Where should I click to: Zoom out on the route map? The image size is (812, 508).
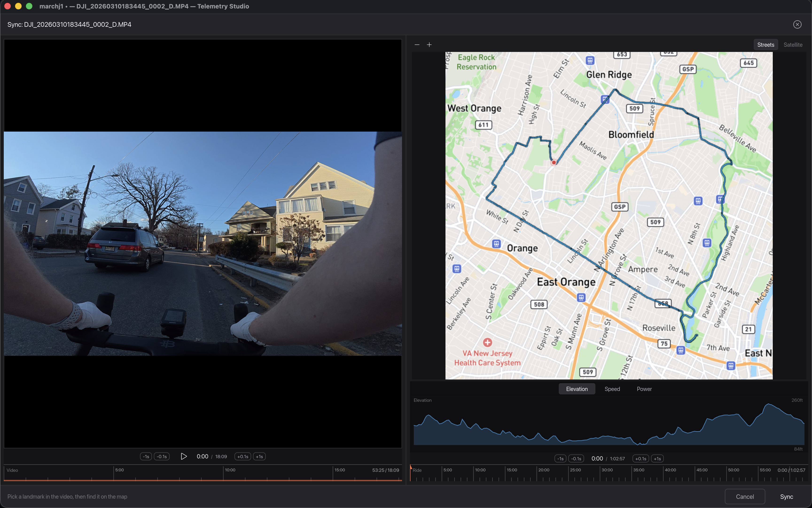pos(417,44)
